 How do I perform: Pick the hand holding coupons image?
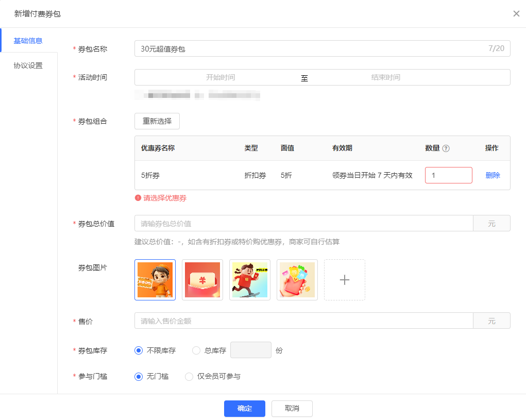click(297, 280)
